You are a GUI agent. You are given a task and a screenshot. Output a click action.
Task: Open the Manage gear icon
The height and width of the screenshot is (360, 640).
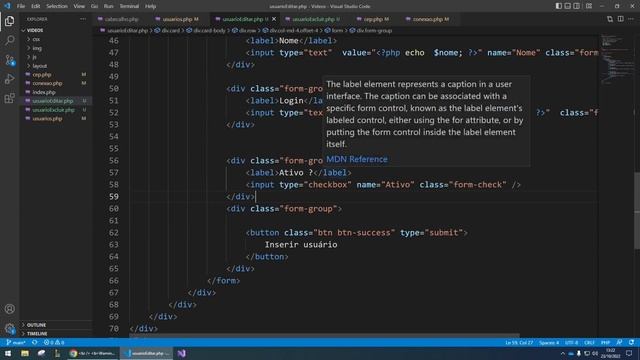coord(9,328)
